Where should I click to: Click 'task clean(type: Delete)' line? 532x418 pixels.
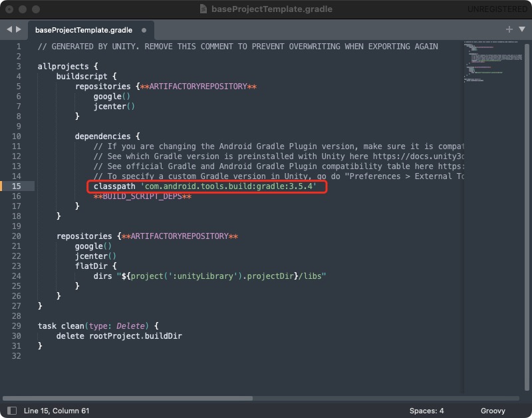(98, 326)
